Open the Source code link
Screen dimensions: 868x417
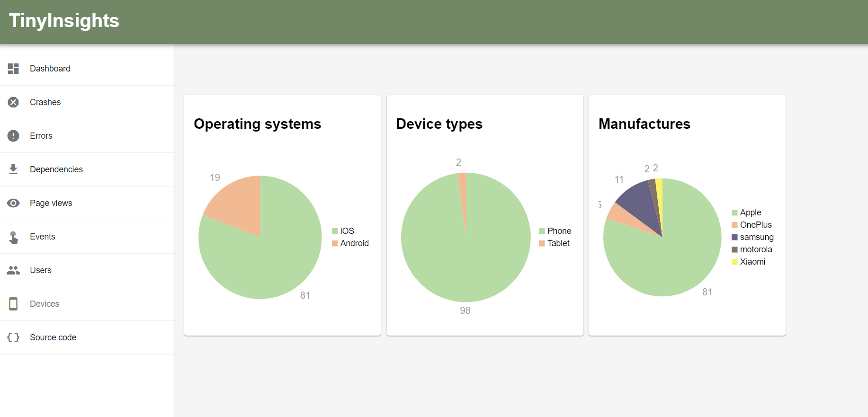click(x=87, y=337)
